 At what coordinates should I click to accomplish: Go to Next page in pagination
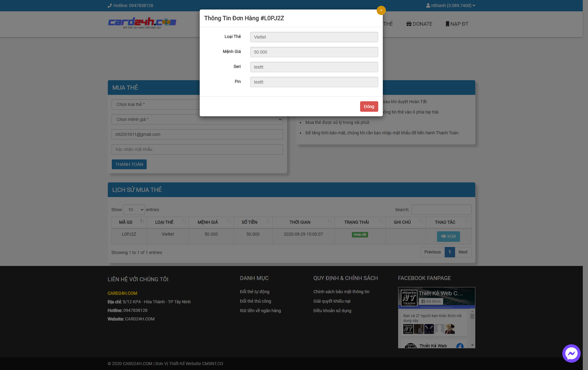click(x=463, y=252)
